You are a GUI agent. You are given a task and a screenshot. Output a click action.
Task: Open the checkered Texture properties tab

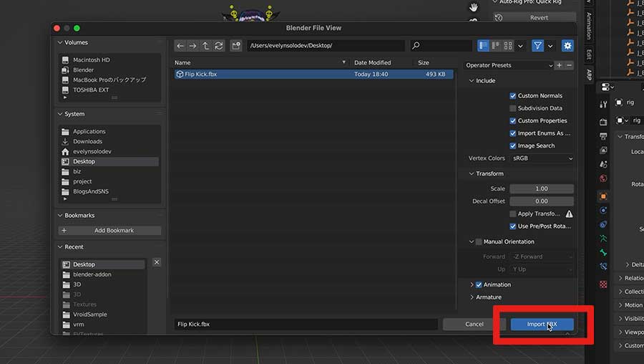point(603,284)
